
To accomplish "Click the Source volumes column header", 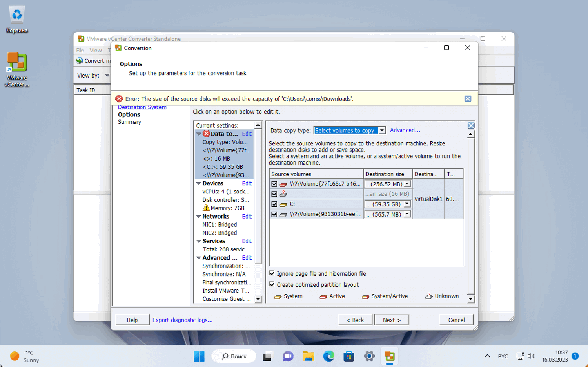I will tap(316, 174).
